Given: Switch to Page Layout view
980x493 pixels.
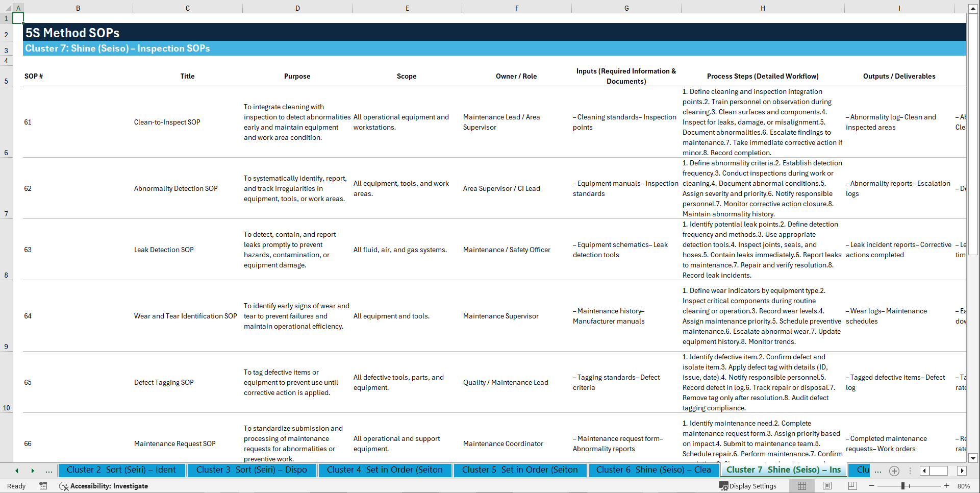Looking at the screenshot, I should (827, 486).
